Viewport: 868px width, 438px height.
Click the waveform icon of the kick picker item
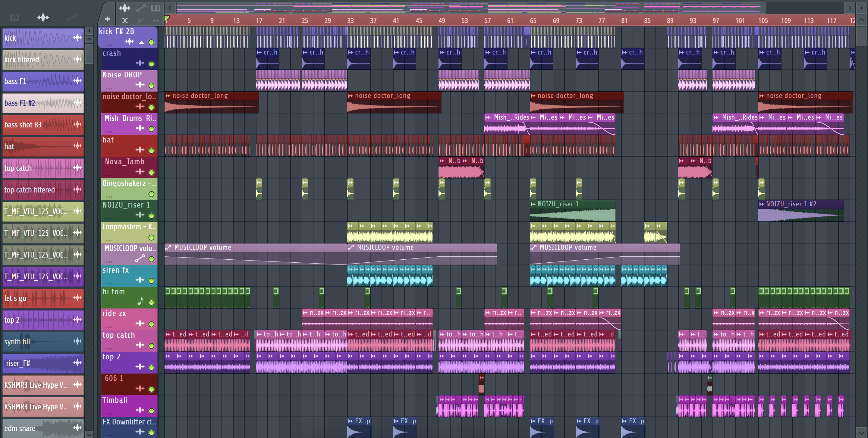(77, 37)
